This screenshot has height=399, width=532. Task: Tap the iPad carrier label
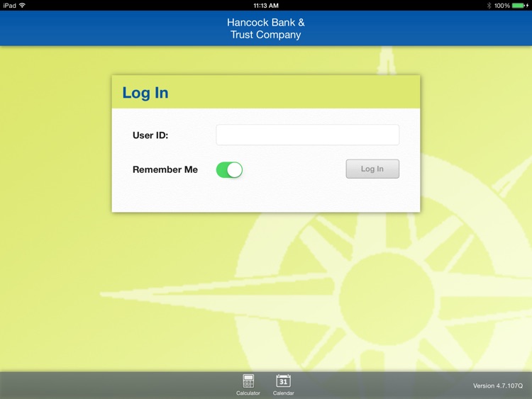9,6
